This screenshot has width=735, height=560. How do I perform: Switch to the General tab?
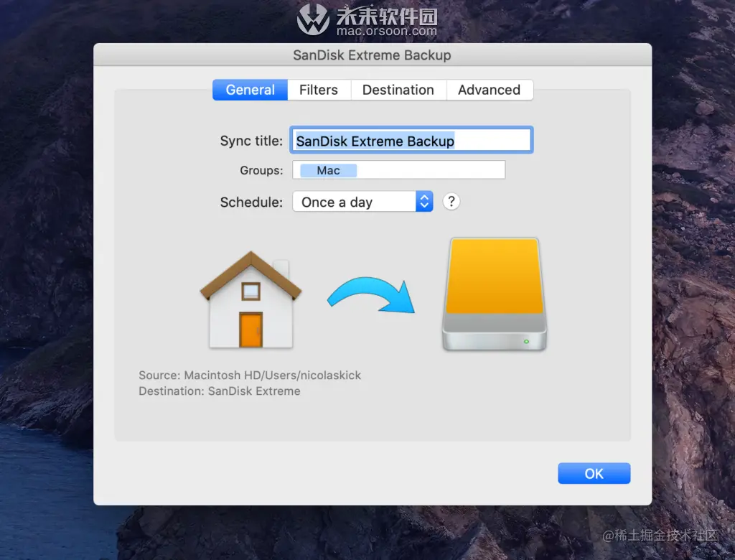pyautogui.click(x=250, y=90)
